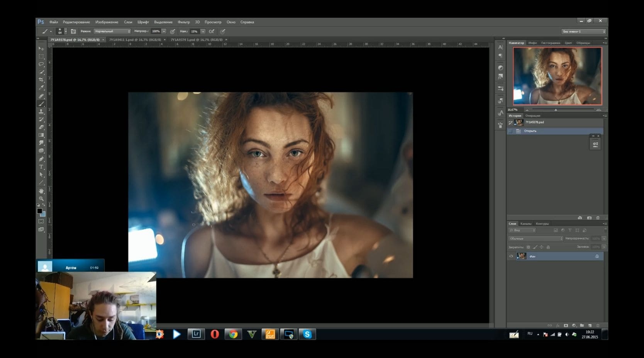Select the Lasso tool

(x=41, y=64)
